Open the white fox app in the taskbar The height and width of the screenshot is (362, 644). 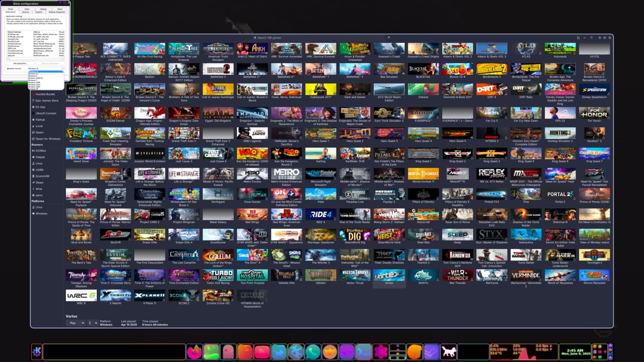pyautogui.click(x=448, y=352)
